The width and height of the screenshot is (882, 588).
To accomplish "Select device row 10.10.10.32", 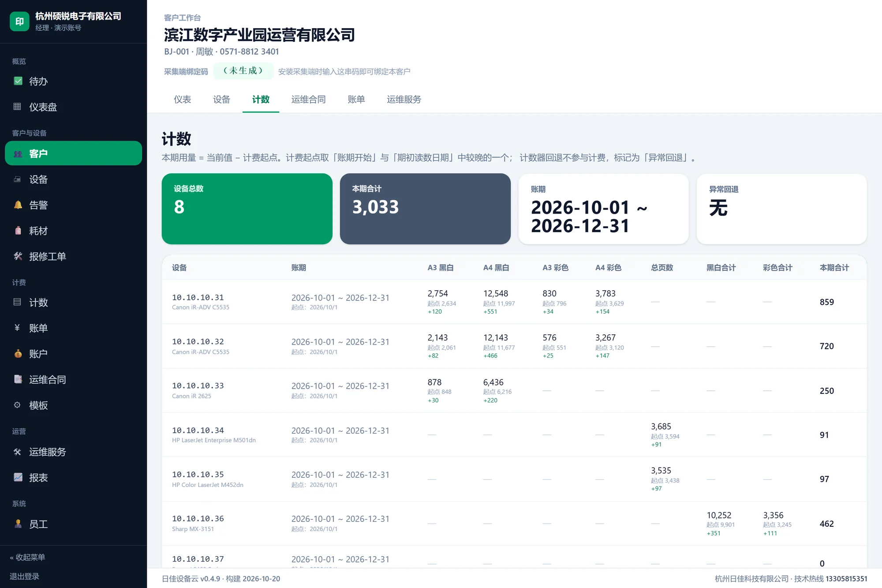I will [514, 346].
